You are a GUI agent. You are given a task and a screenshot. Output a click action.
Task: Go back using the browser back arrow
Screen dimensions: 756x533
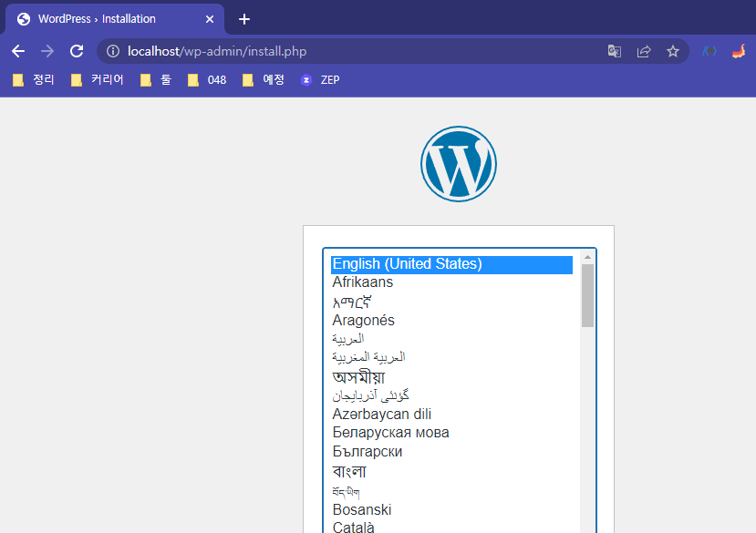(18, 51)
